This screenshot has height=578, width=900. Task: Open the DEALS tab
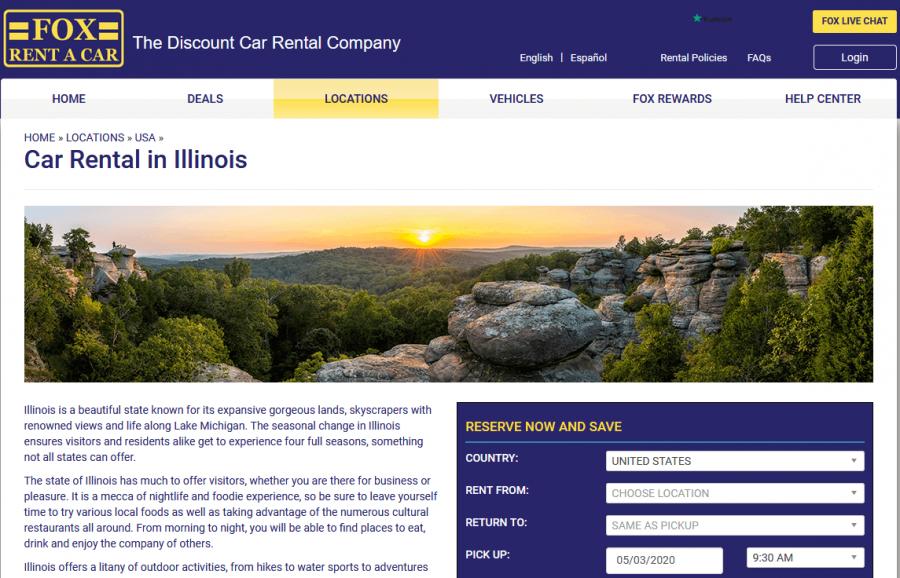pyautogui.click(x=205, y=99)
